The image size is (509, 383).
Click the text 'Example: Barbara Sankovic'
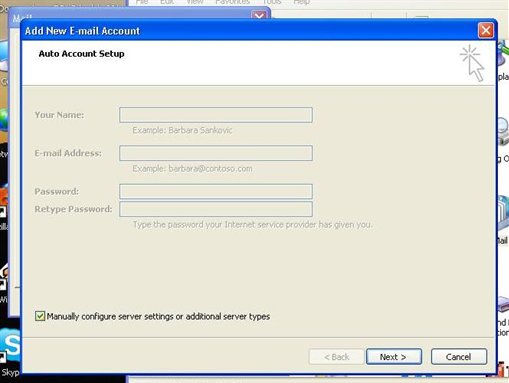(x=182, y=130)
